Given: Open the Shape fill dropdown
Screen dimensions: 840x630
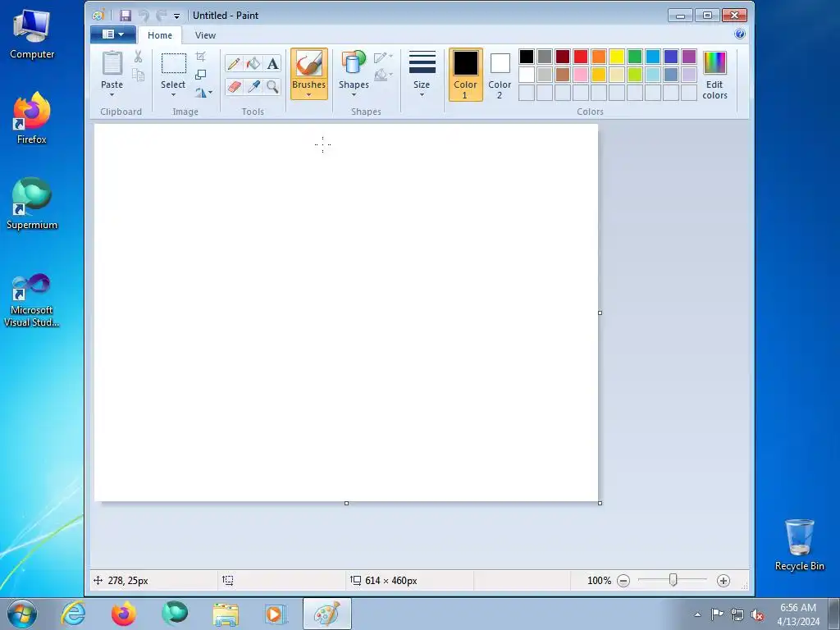Looking at the screenshot, I should point(383,75).
